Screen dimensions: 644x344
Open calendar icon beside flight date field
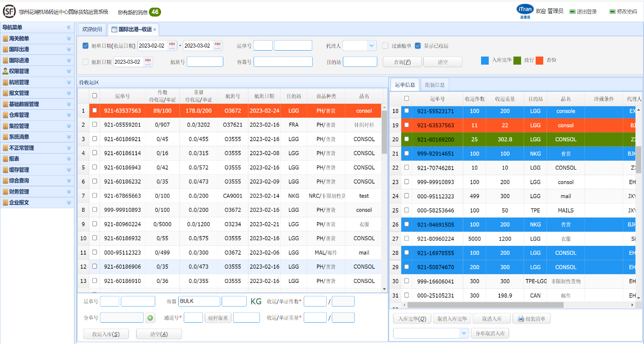click(148, 62)
